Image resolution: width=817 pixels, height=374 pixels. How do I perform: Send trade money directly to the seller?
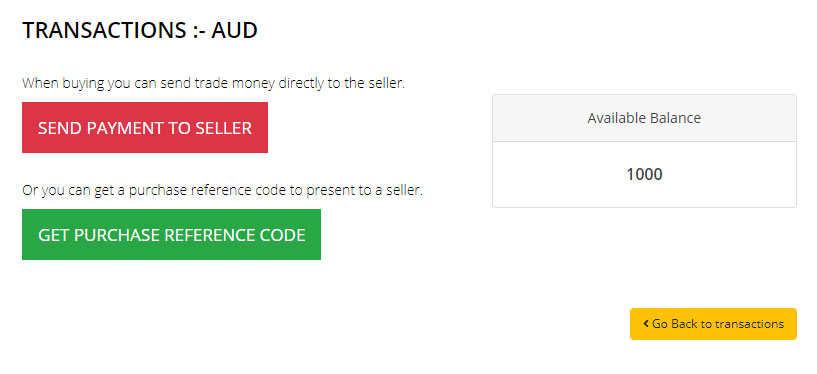pyautogui.click(x=145, y=128)
